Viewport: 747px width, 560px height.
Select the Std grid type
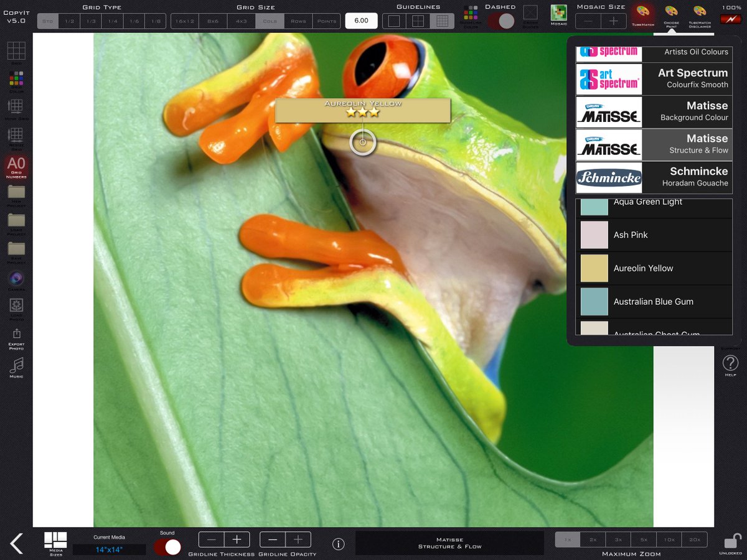pyautogui.click(x=48, y=21)
